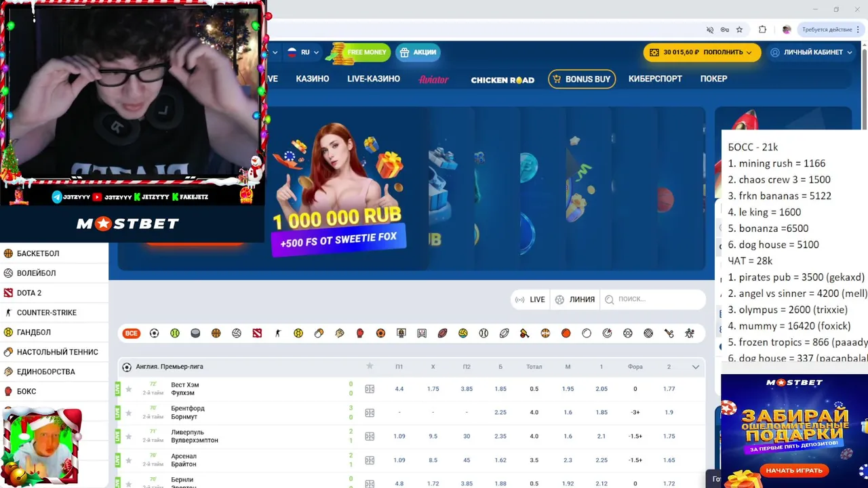The width and height of the screenshot is (868, 488).
Task: Click the Акции promotions button
Action: (418, 52)
